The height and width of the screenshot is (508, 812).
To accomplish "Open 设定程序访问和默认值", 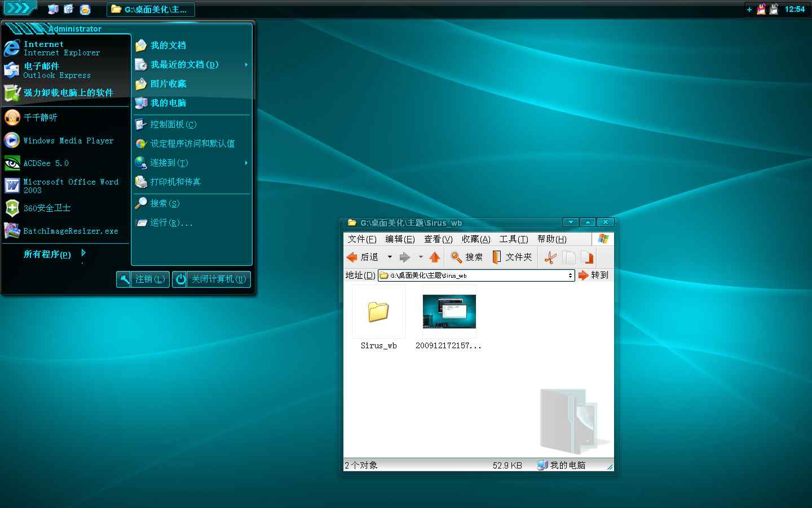I will point(192,143).
